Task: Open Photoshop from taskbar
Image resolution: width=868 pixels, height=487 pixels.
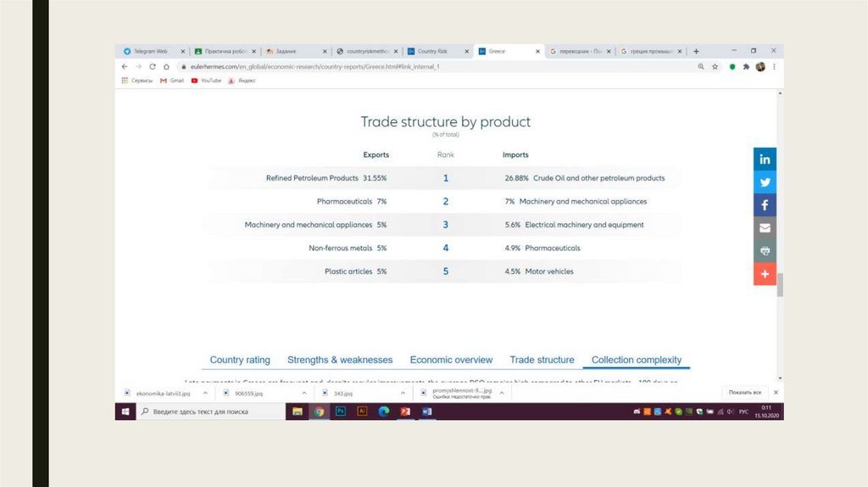Action: pyautogui.click(x=341, y=411)
